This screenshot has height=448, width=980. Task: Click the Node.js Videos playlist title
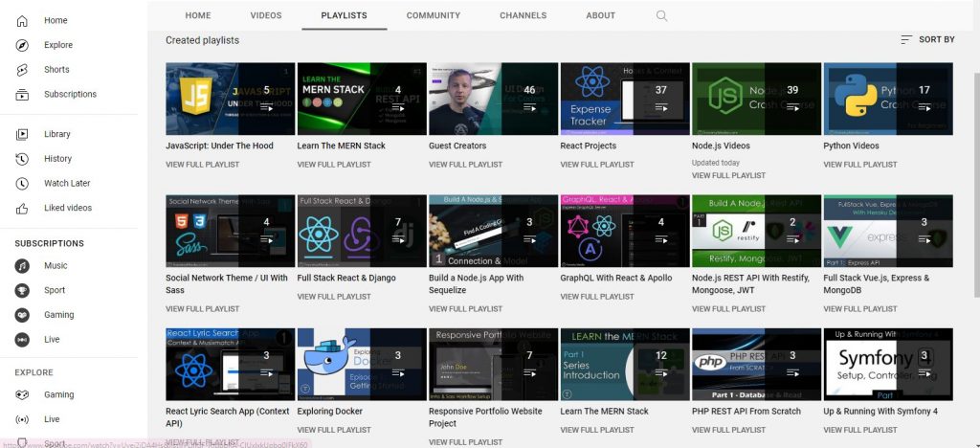click(721, 146)
